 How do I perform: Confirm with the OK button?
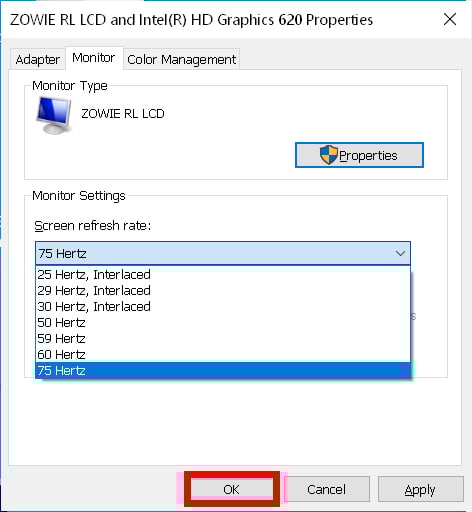click(x=232, y=490)
